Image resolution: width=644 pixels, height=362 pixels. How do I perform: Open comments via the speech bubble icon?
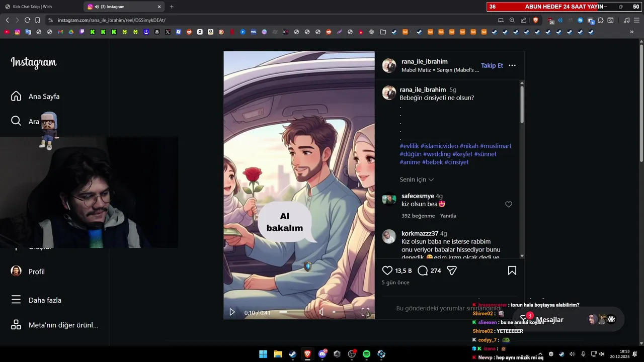(x=423, y=270)
